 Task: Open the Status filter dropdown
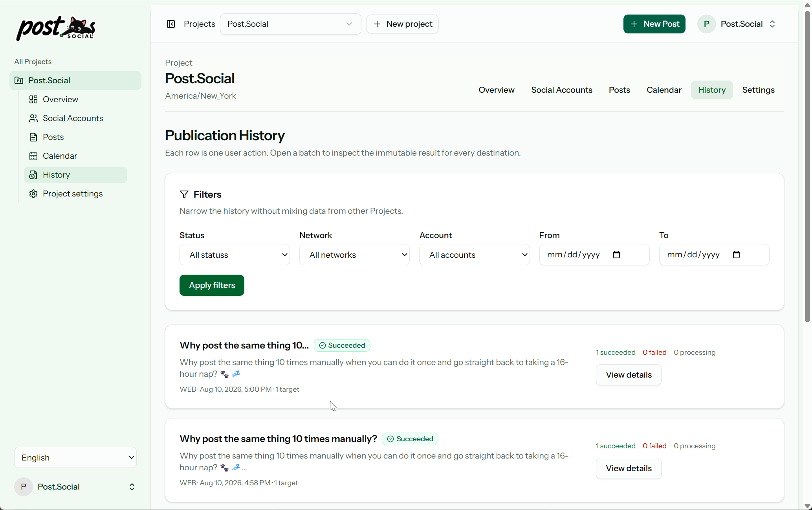click(x=235, y=255)
